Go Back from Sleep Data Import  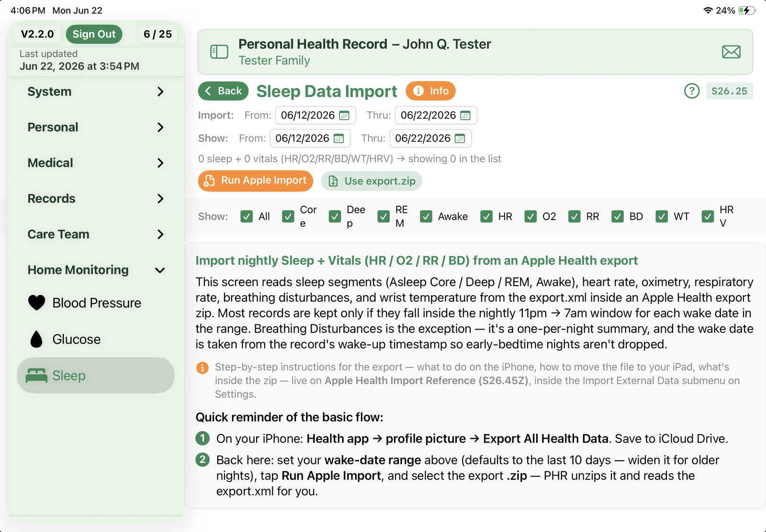(223, 91)
